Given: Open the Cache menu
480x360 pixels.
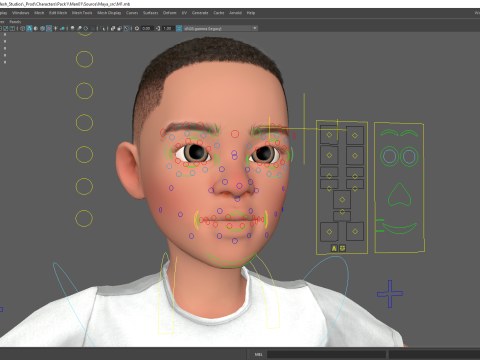Looking at the screenshot, I should click(219, 13).
